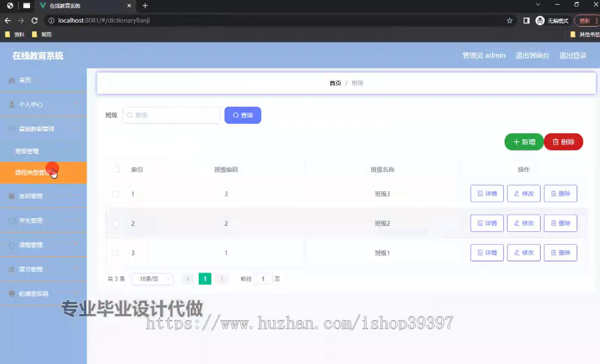Click the 班级编码 column header
The width and height of the screenshot is (600, 364).
[226, 169]
